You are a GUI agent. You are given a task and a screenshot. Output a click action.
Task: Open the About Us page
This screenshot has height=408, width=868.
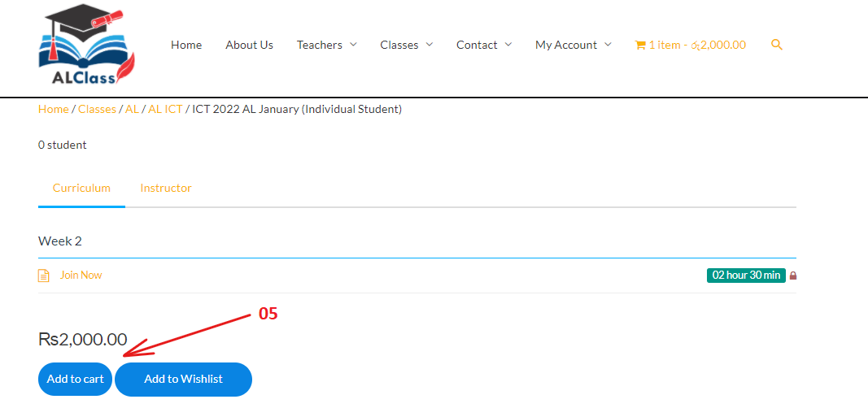coord(249,45)
